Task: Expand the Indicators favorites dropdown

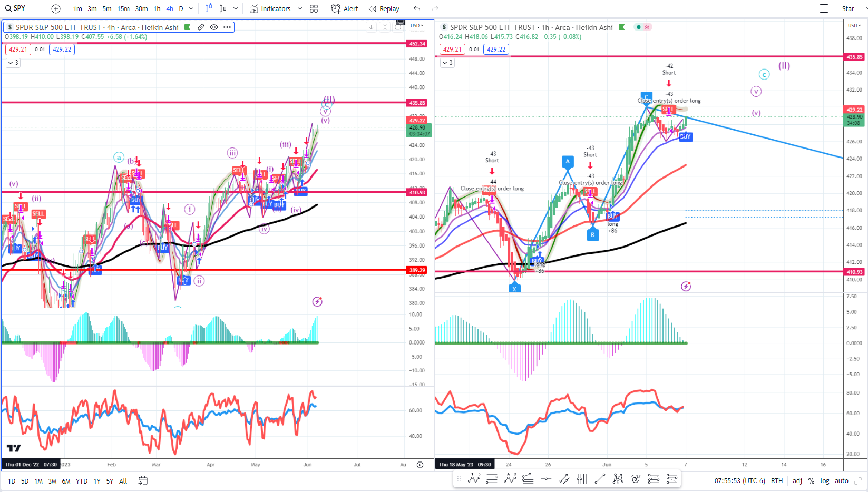Action: click(300, 9)
